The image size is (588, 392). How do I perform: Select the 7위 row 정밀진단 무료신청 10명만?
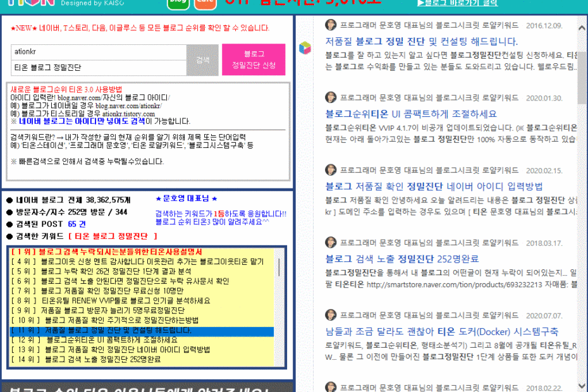click(x=142, y=291)
